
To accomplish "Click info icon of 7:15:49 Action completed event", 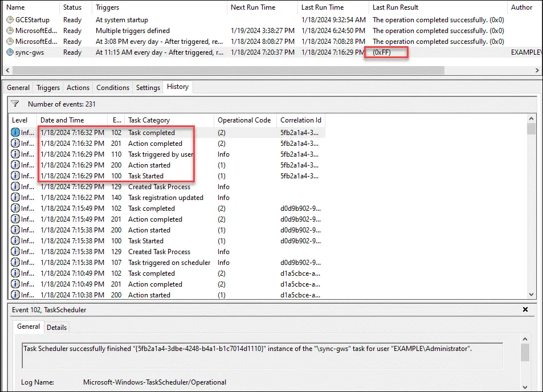I will pyautogui.click(x=15, y=219).
